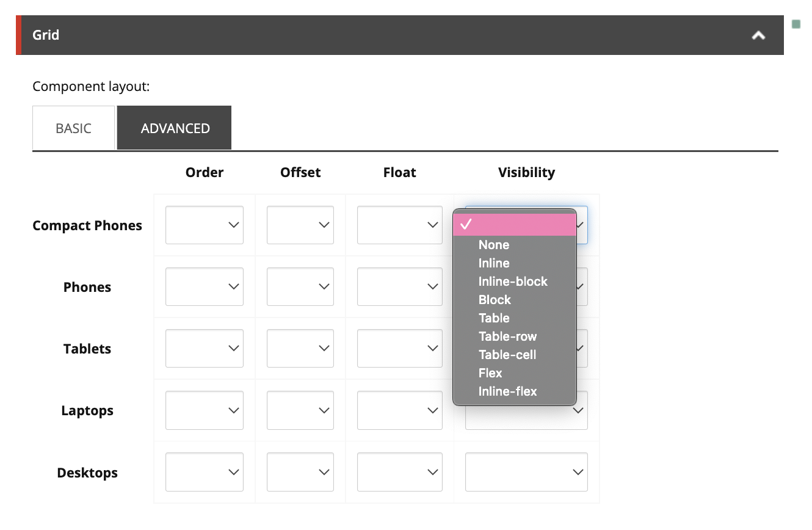Collapse the Grid section with the chevron
Viewport: 812px width, 530px height.
coord(758,35)
